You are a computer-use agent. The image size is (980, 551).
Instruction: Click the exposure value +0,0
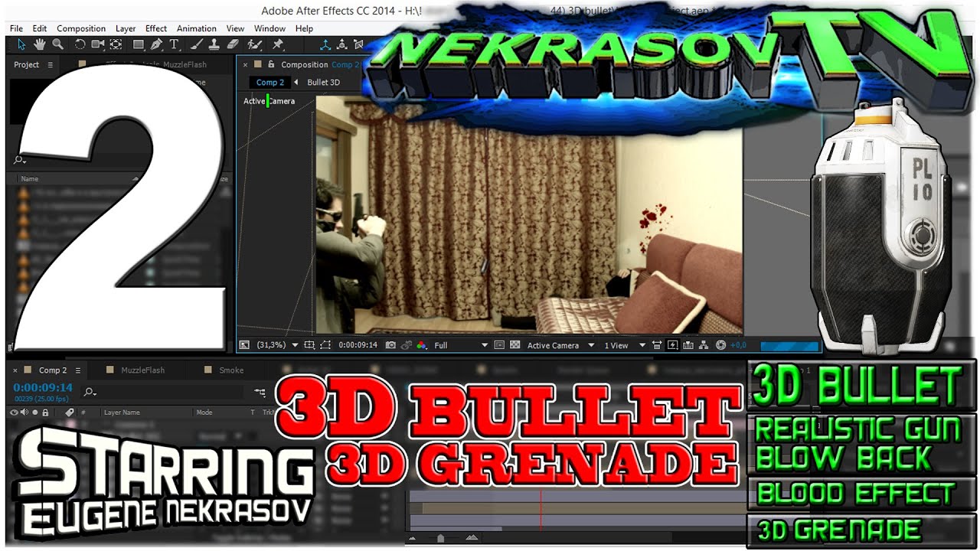click(738, 345)
